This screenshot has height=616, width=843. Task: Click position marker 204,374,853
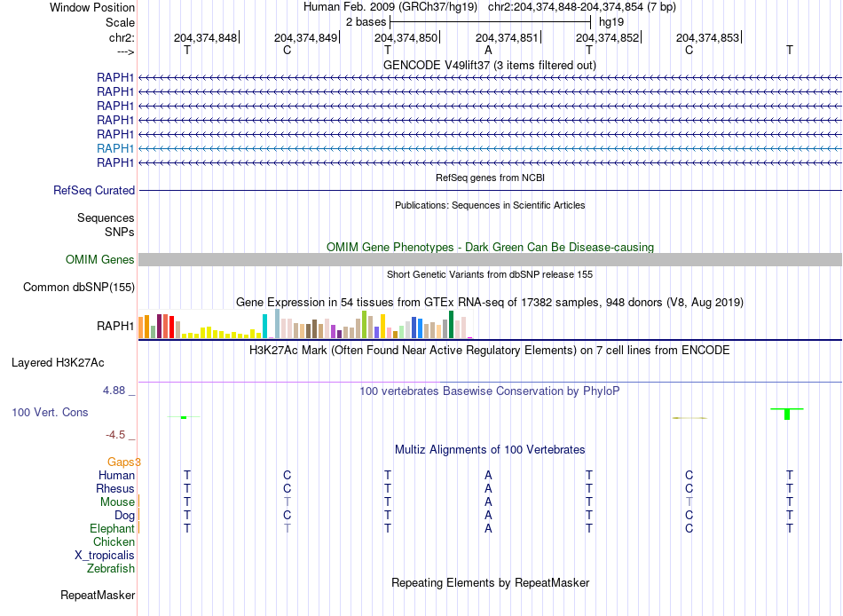707,37
